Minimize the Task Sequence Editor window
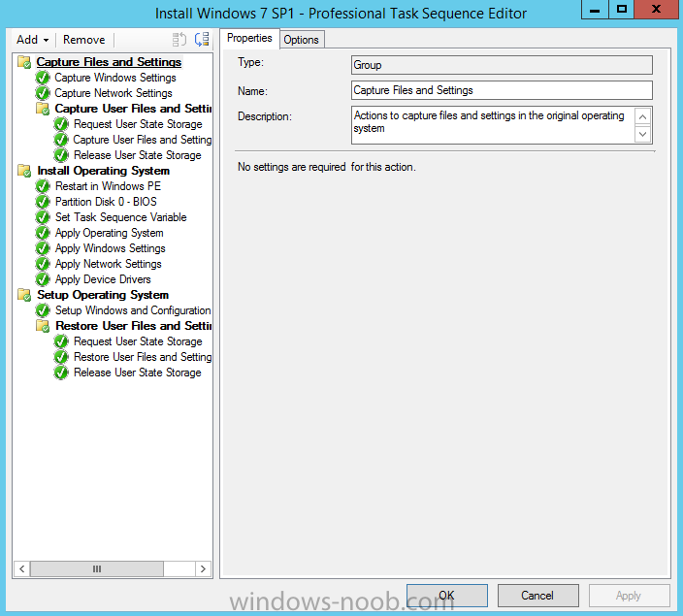The width and height of the screenshot is (683, 616). point(595,9)
